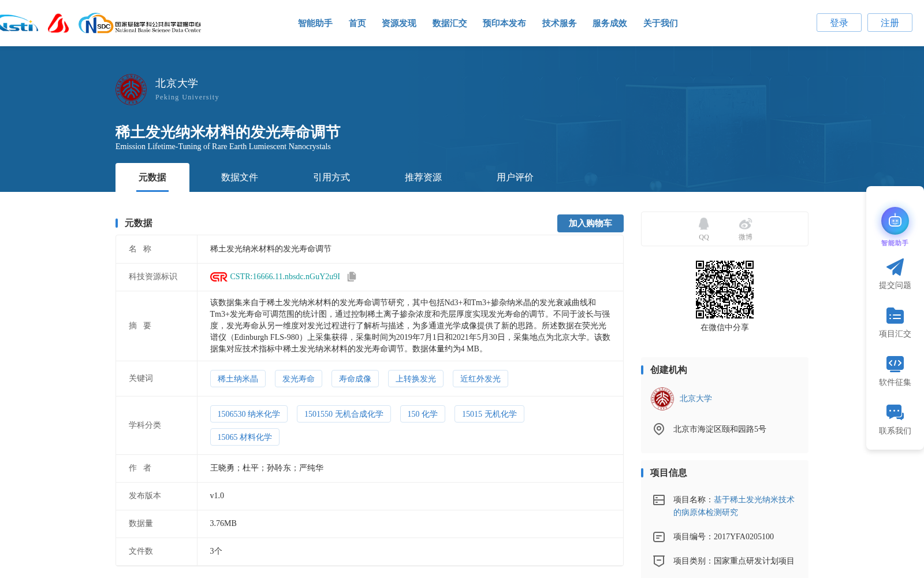Click the 提交问题 paper plane icon

[895, 267]
